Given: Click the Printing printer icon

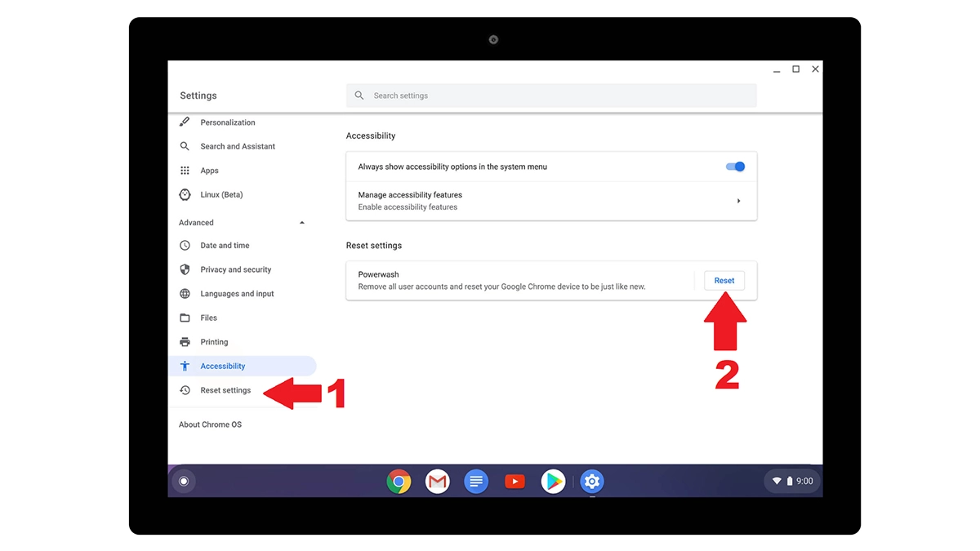Looking at the screenshot, I should pyautogui.click(x=185, y=342).
